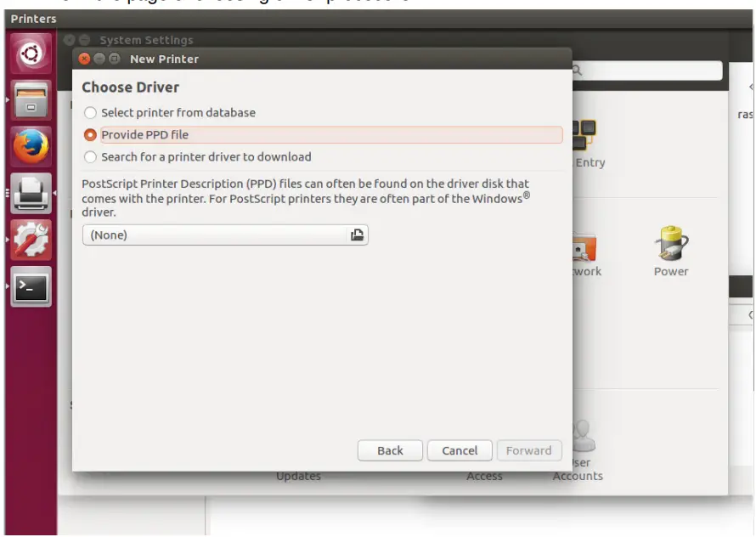Open Network icon in System Settings
The width and height of the screenshot is (756, 537).
[584, 247]
